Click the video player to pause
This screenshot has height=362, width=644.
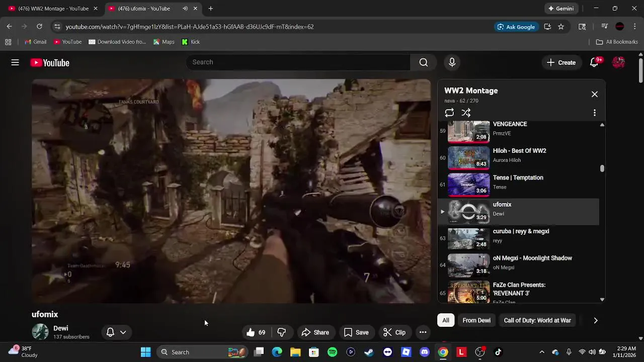[x=231, y=191]
